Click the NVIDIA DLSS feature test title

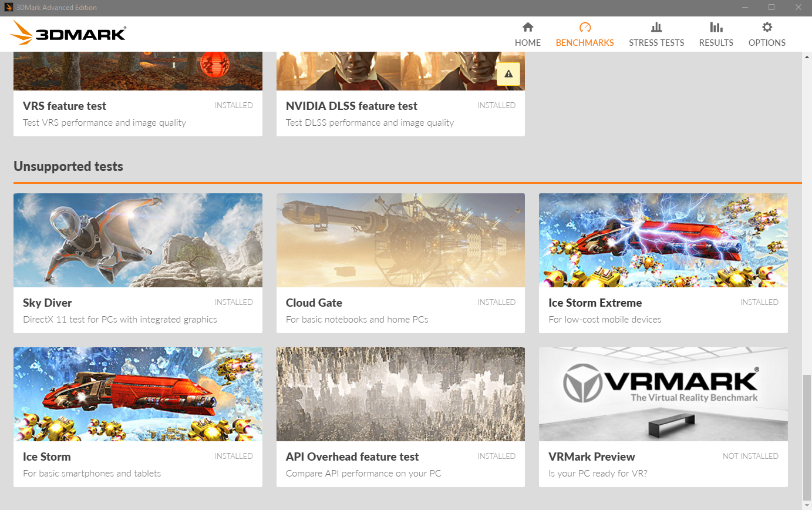(x=352, y=106)
